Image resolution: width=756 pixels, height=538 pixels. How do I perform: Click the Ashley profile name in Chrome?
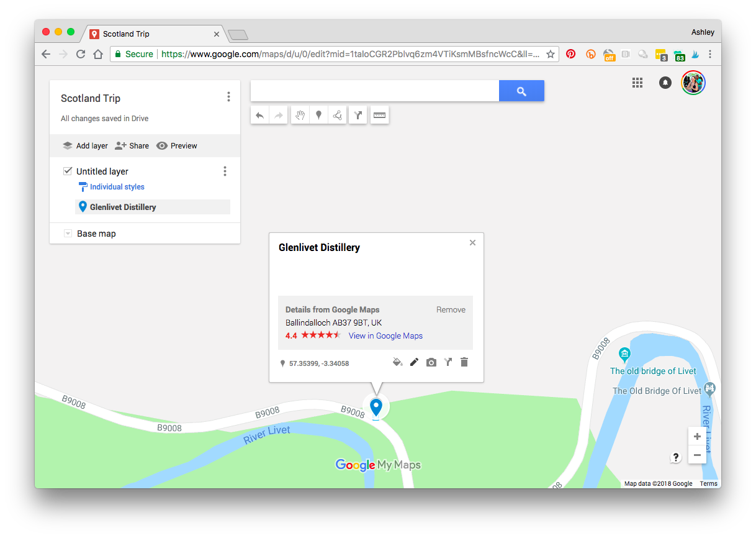tap(703, 32)
